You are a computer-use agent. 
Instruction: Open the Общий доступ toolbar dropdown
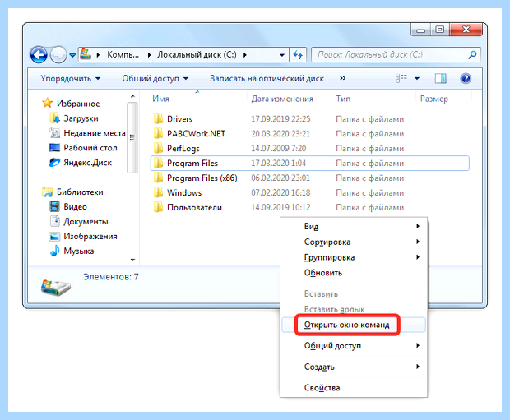[155, 78]
